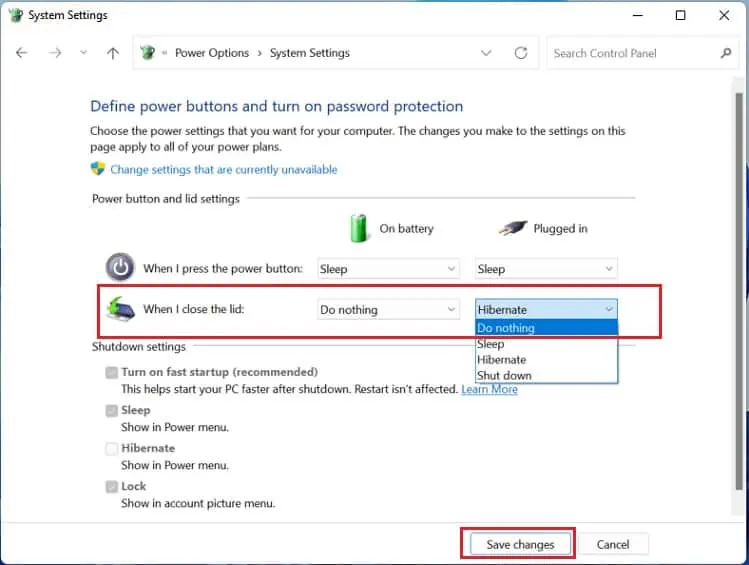Screen dimensions: 749x565
Task: Click the Forward navigation arrow
Action: click(x=56, y=54)
